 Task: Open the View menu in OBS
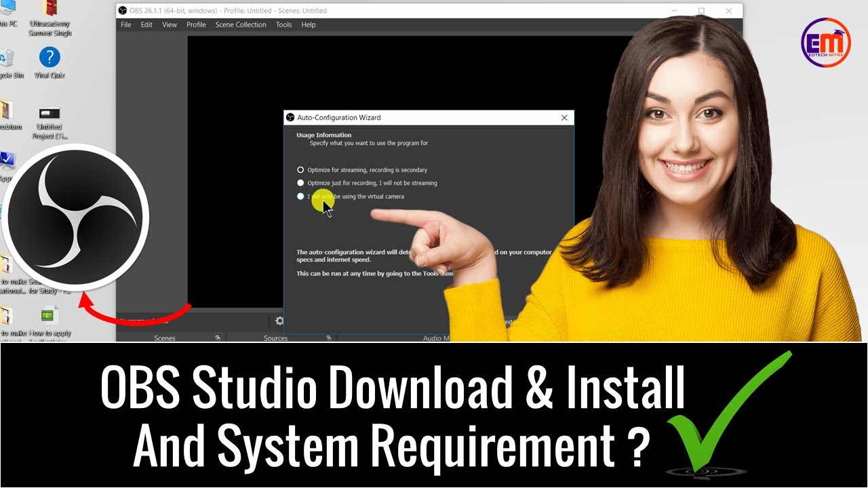point(170,24)
